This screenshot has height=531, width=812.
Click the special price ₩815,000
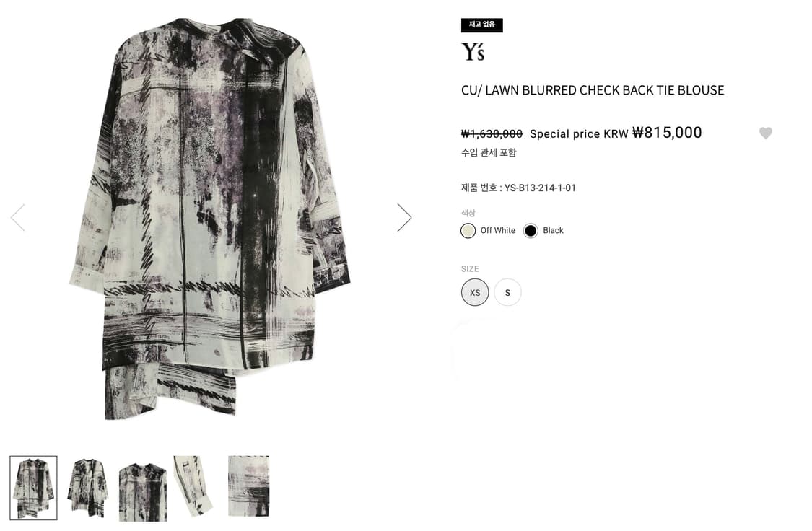point(667,133)
